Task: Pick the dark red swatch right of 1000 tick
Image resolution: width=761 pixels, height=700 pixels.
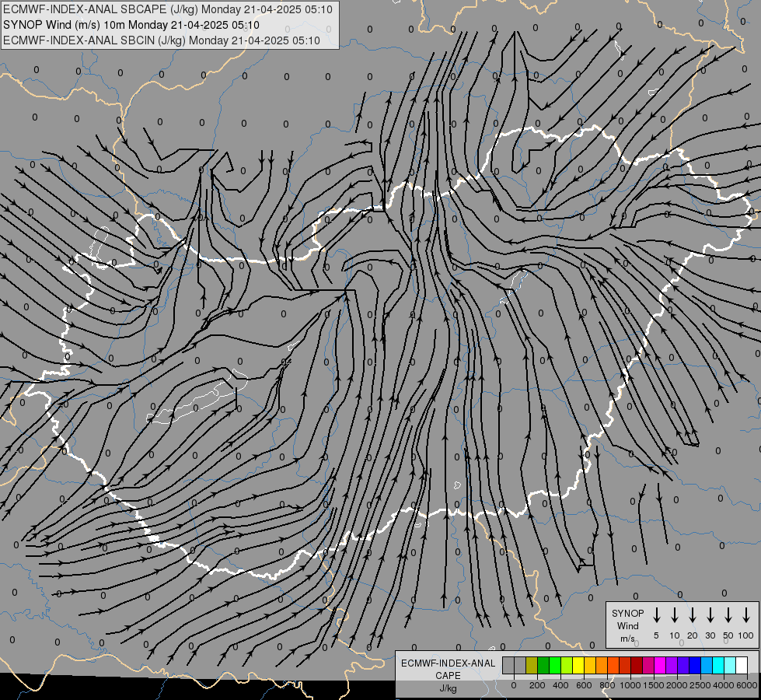Action: coord(637,665)
